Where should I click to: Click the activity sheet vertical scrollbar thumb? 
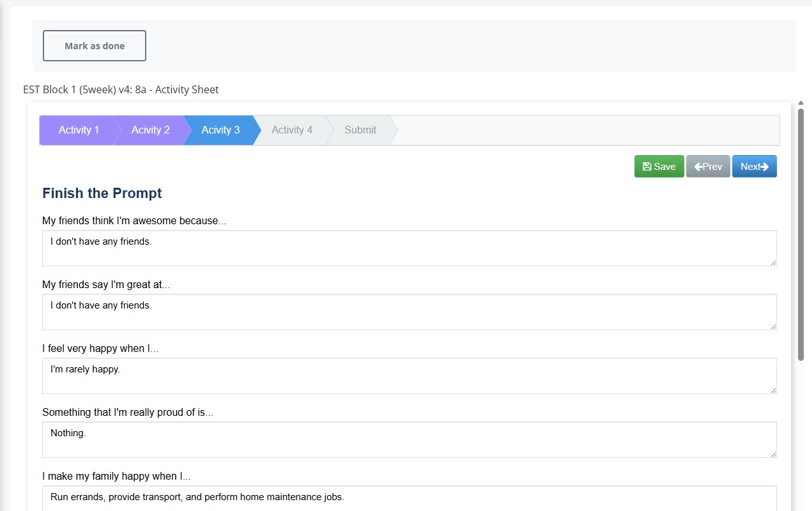click(x=801, y=234)
